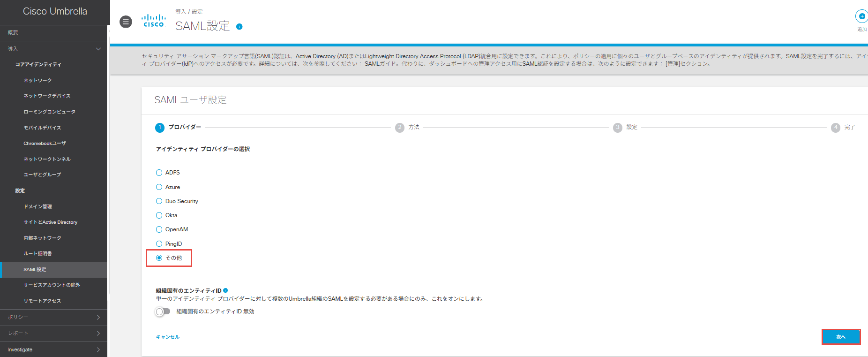The height and width of the screenshot is (357, 868).
Task: Select the PingID radio button
Action: point(159,243)
